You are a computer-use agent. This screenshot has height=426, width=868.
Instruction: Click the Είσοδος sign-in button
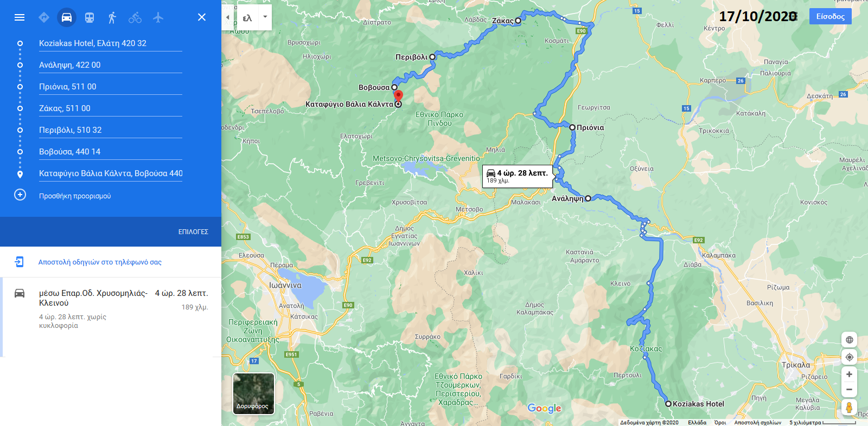point(831,16)
